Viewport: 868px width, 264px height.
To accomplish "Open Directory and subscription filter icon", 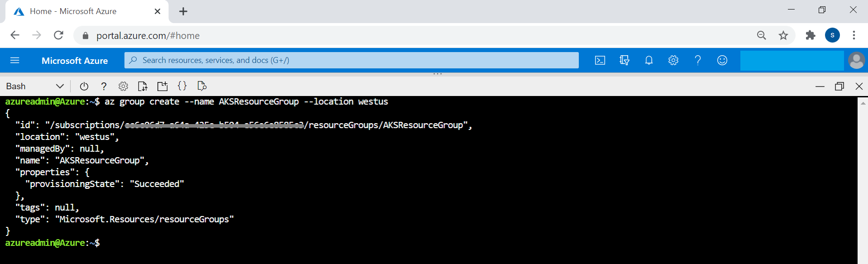I will (625, 60).
